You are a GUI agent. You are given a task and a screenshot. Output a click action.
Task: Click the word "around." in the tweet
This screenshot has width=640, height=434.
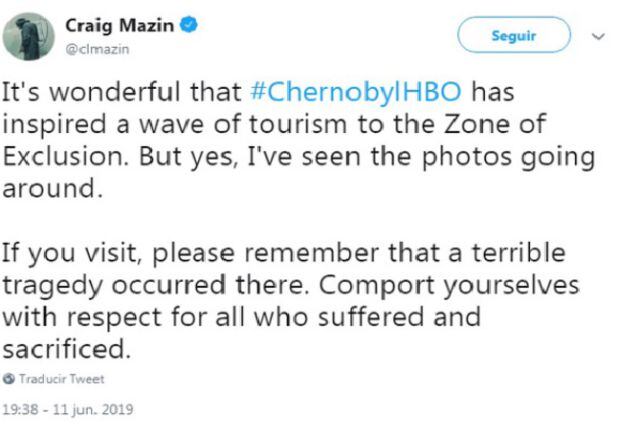coord(54,189)
